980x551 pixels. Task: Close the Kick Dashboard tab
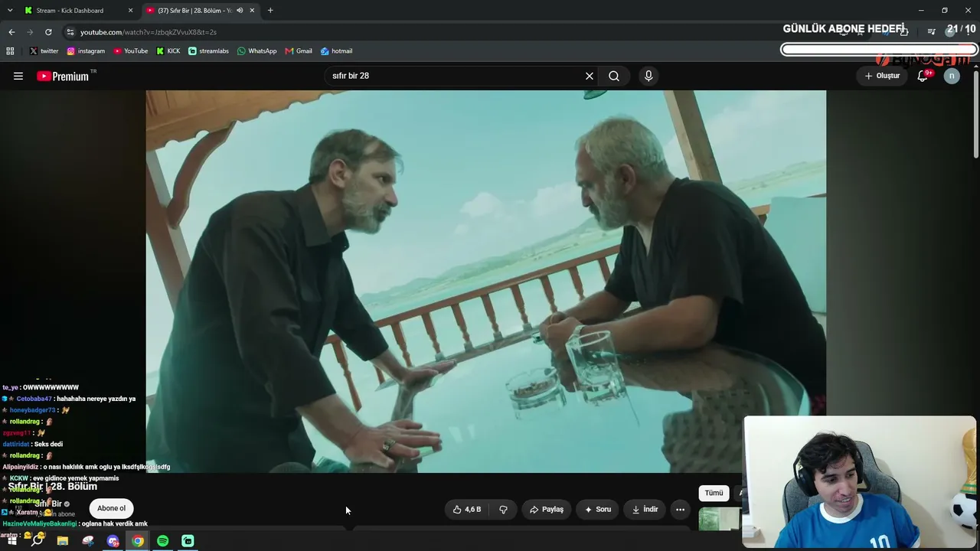131,11
